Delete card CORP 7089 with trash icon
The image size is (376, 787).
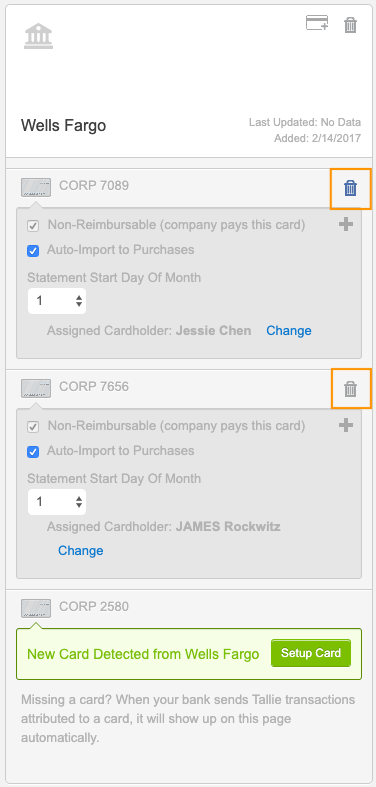point(350,189)
